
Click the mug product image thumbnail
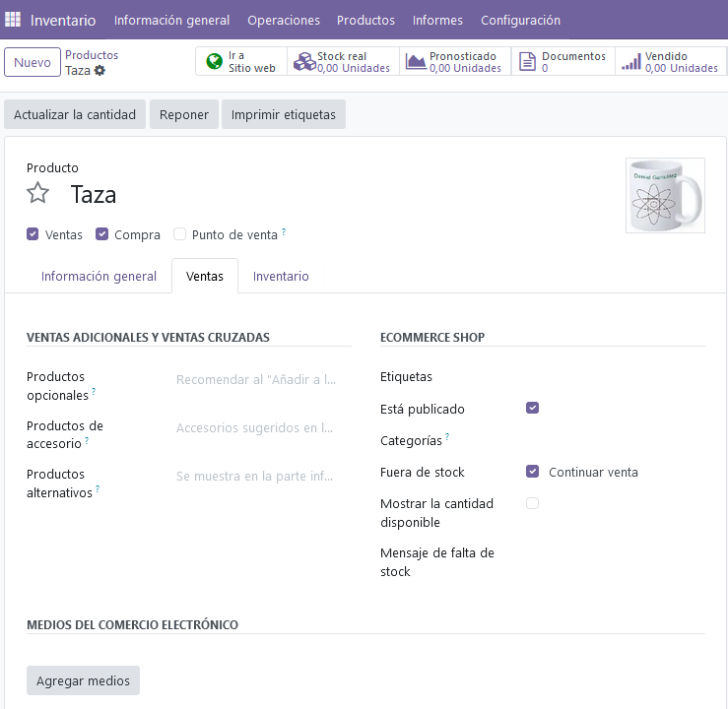pos(665,195)
